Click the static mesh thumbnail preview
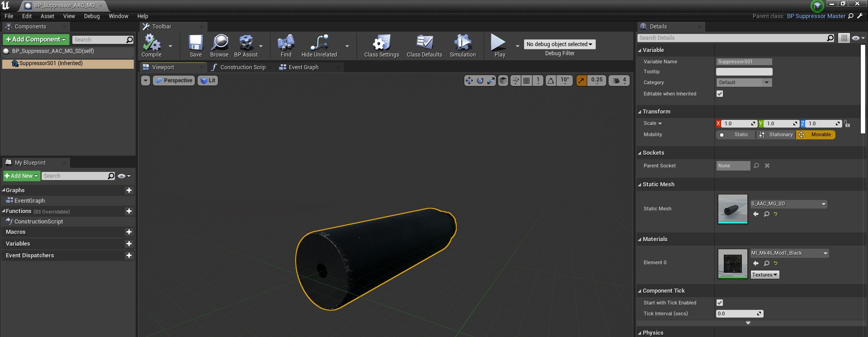Viewport: 868px width, 337px height. pyautogui.click(x=733, y=209)
